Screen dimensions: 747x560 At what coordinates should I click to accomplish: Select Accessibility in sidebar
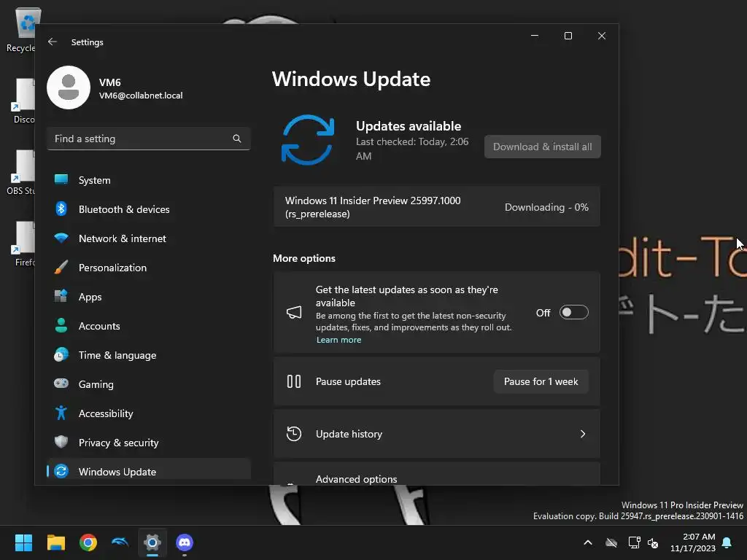point(149,413)
